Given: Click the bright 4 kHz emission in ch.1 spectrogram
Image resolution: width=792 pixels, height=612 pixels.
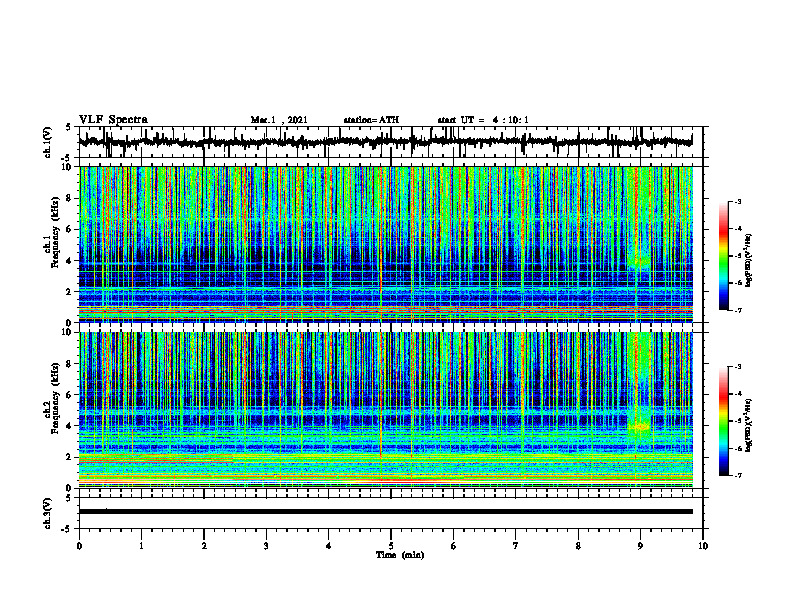Looking at the screenshot, I should pyautogui.click(x=639, y=262).
